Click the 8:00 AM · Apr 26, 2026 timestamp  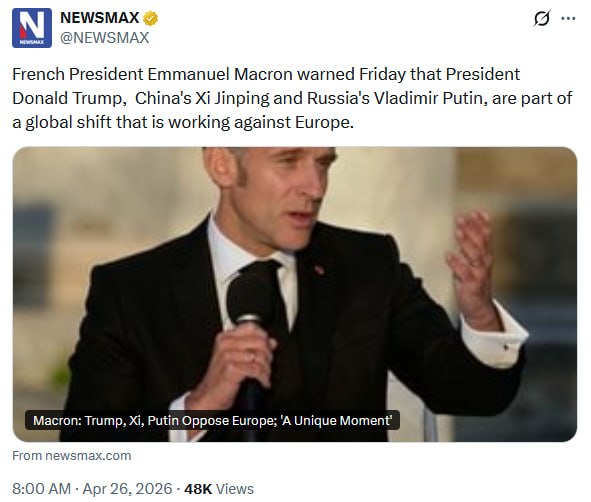pyautogui.click(x=92, y=489)
